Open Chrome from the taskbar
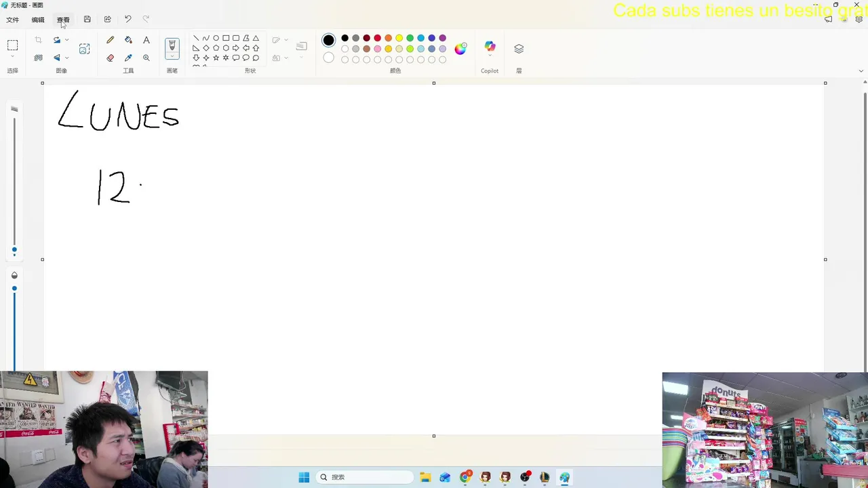Image resolution: width=868 pixels, height=488 pixels. [465, 477]
